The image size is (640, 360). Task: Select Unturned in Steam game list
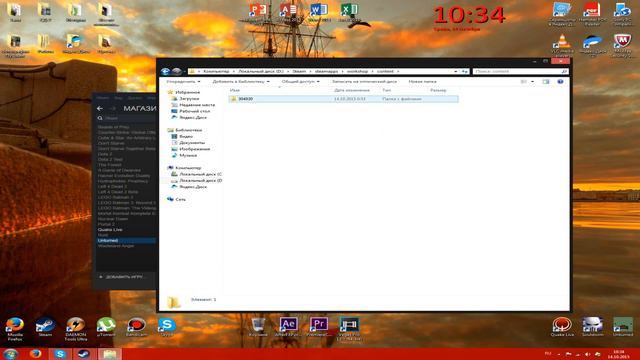(126, 241)
